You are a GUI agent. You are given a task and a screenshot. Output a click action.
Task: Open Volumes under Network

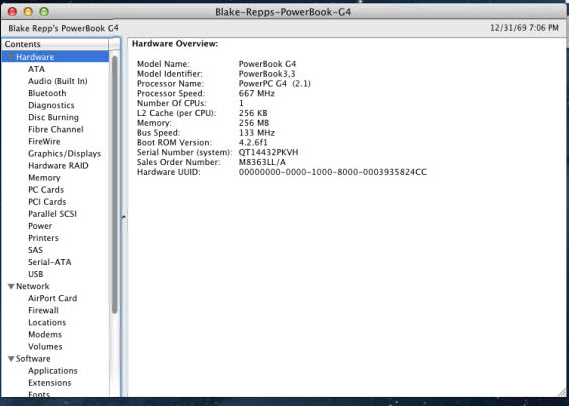[x=45, y=346]
